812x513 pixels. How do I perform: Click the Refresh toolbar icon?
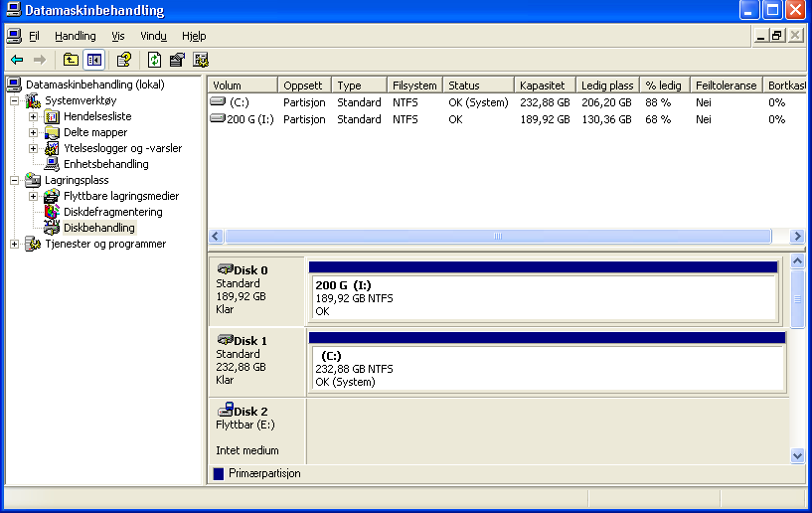(x=155, y=60)
